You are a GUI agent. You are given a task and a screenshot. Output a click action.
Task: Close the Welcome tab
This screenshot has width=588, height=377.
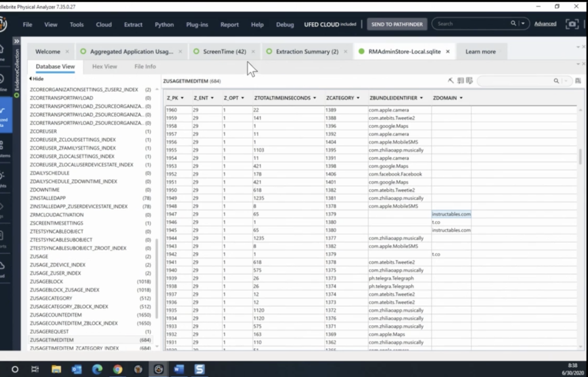click(67, 52)
